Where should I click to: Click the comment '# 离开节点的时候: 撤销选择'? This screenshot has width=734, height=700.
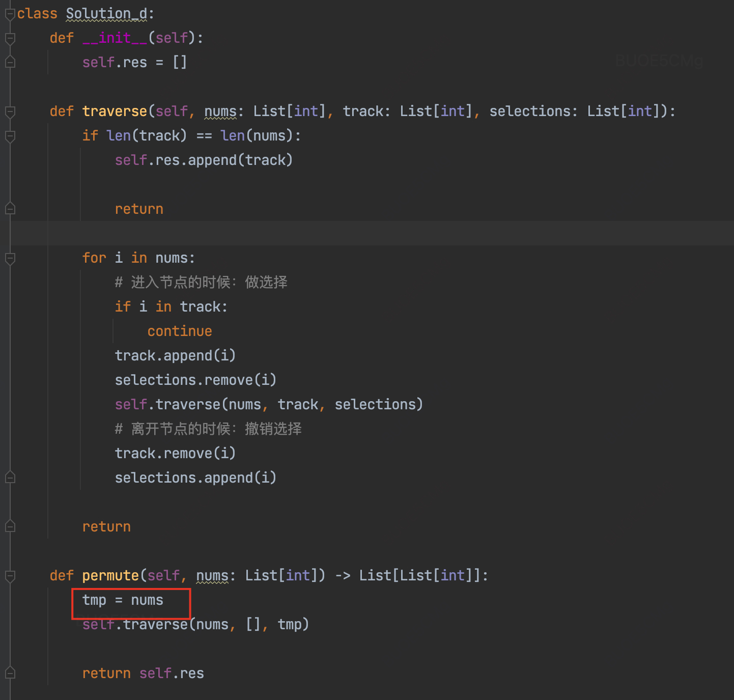click(x=208, y=429)
